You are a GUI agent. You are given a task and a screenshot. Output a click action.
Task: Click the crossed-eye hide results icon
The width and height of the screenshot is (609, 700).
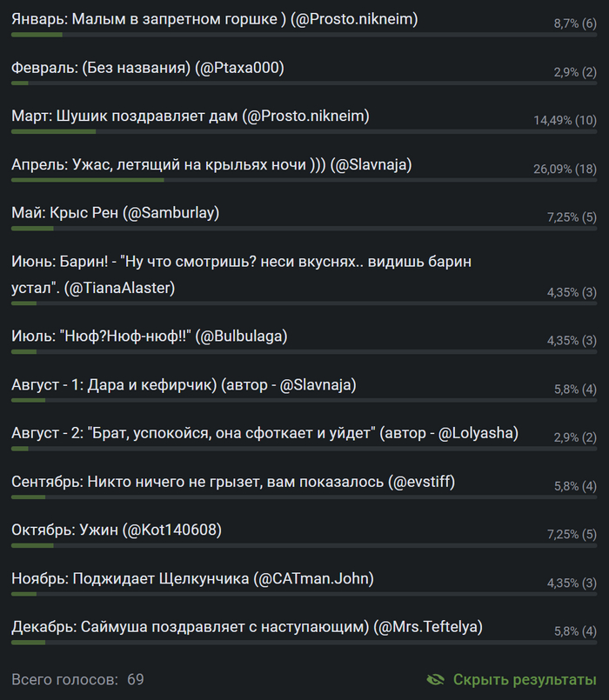pyautogui.click(x=436, y=679)
